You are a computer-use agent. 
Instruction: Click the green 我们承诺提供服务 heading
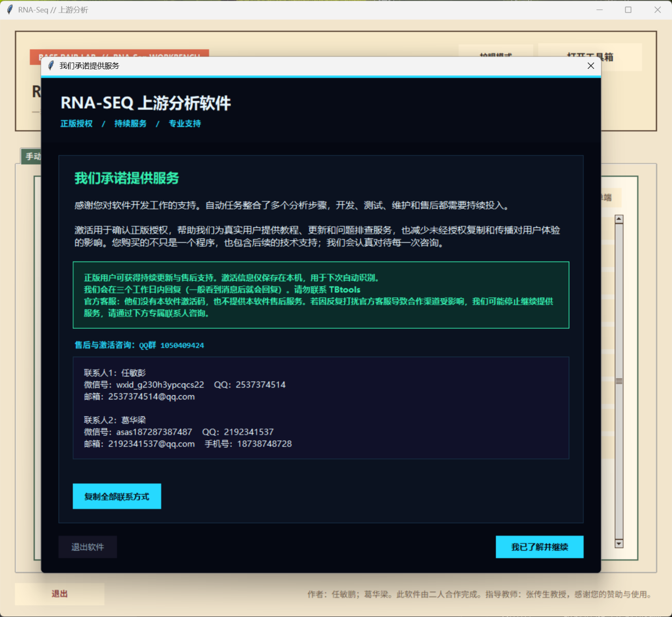pyautogui.click(x=127, y=178)
